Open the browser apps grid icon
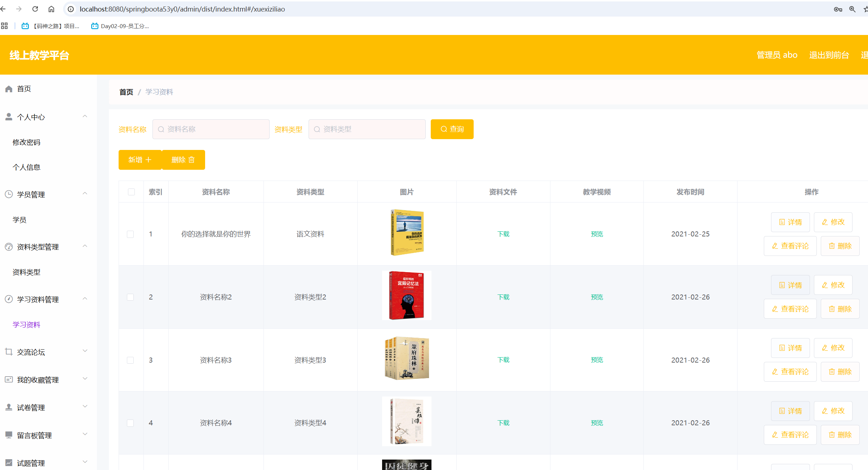868x470 pixels. point(4,26)
